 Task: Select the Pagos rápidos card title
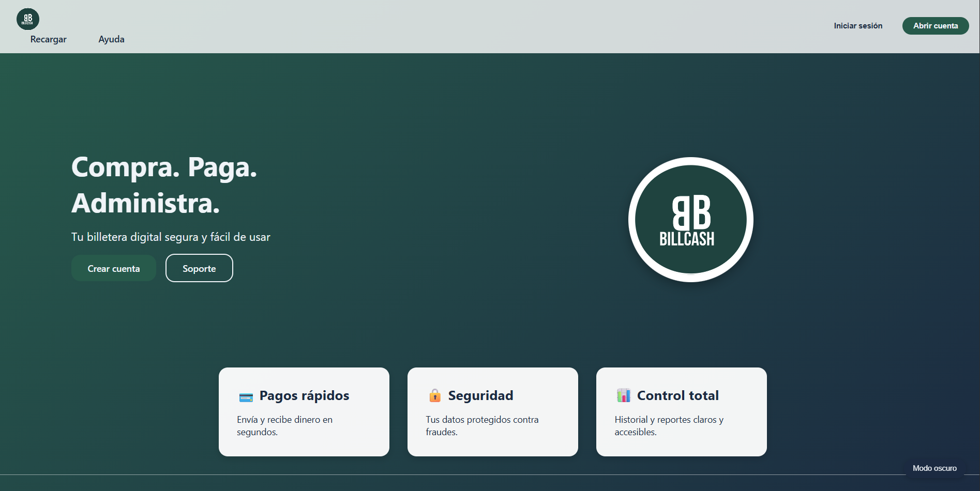coord(304,395)
